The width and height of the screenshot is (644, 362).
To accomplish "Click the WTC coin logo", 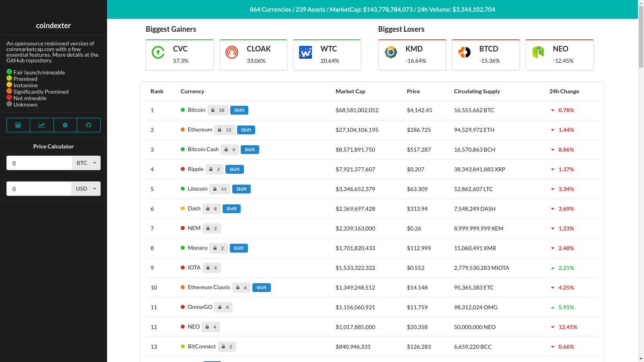I will (305, 52).
